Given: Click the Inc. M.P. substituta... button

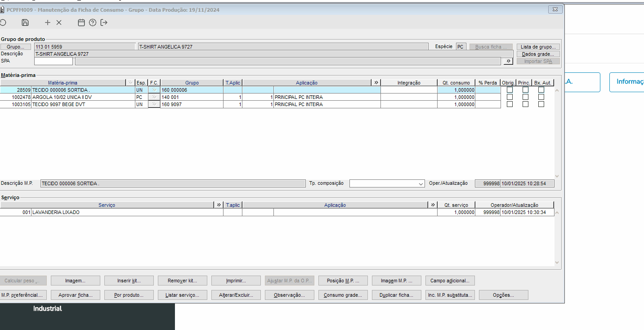Looking at the screenshot, I should tap(450, 295).
